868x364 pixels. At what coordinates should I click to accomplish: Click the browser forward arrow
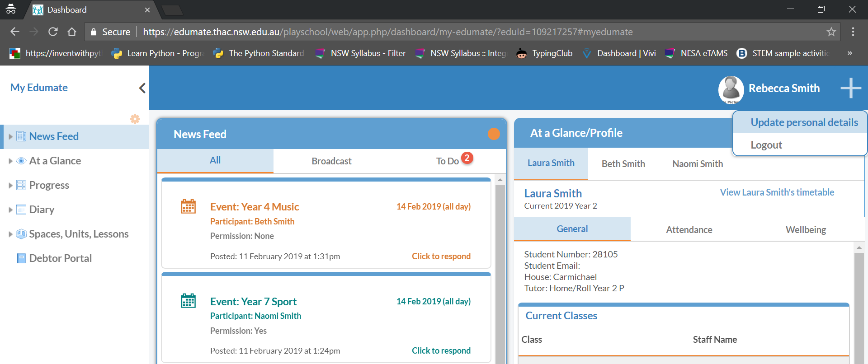pyautogui.click(x=34, y=32)
